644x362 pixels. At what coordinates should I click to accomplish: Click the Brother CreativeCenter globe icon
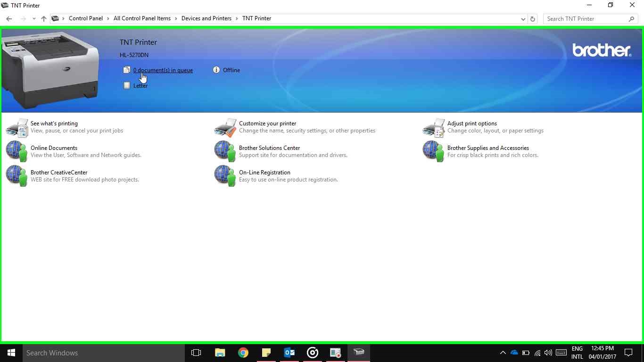17,176
